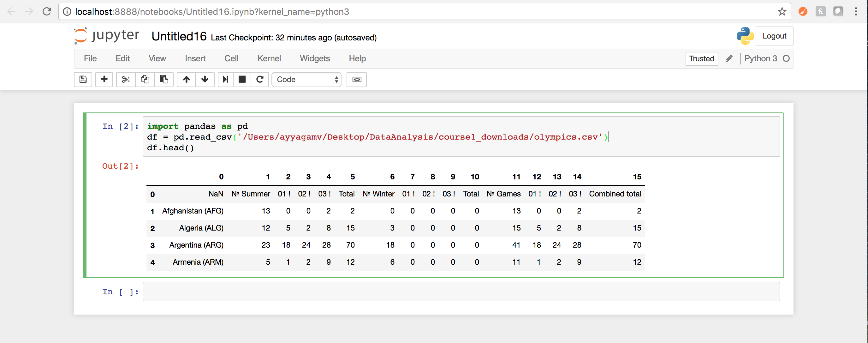The image size is (868, 343).
Task: Go forward with browser forward arrow
Action: (x=29, y=11)
